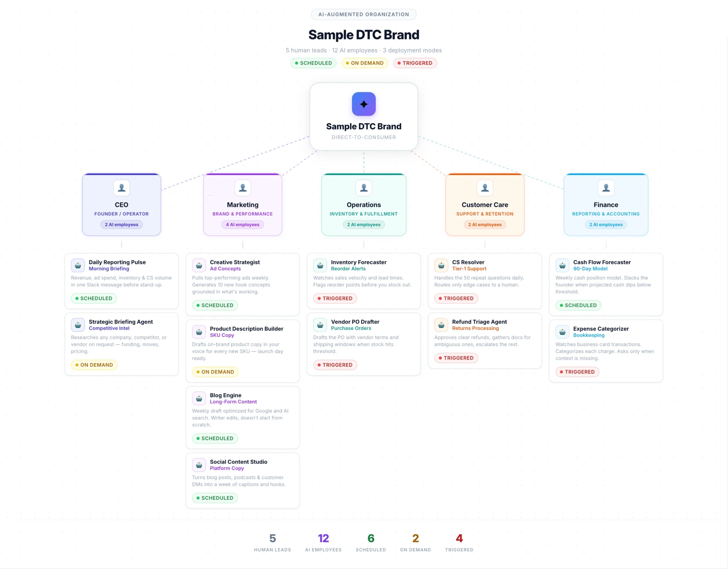Click the '2 ON DEMAND' footer stat

tap(415, 543)
